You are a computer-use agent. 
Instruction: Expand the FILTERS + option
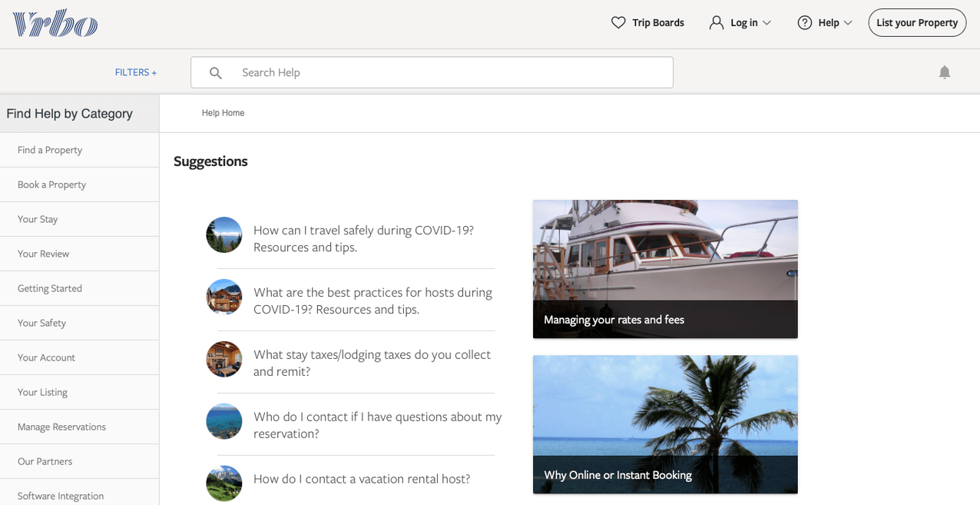click(136, 72)
